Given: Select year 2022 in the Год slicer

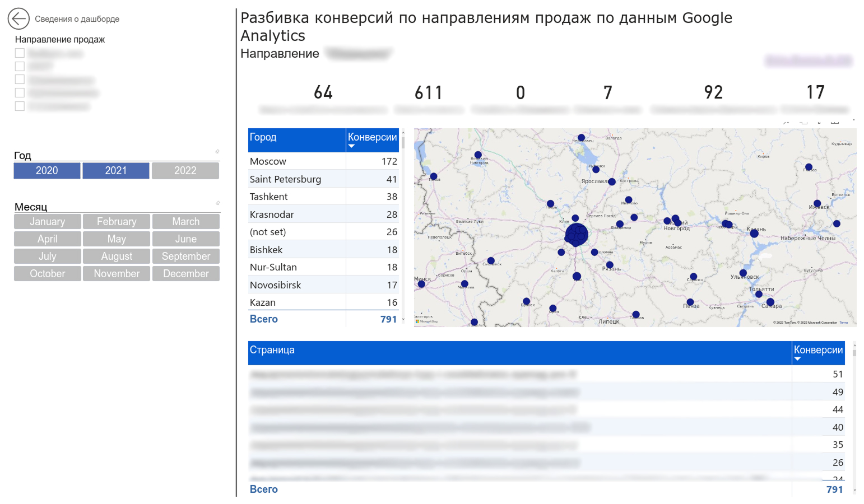Looking at the screenshot, I should coord(185,171).
